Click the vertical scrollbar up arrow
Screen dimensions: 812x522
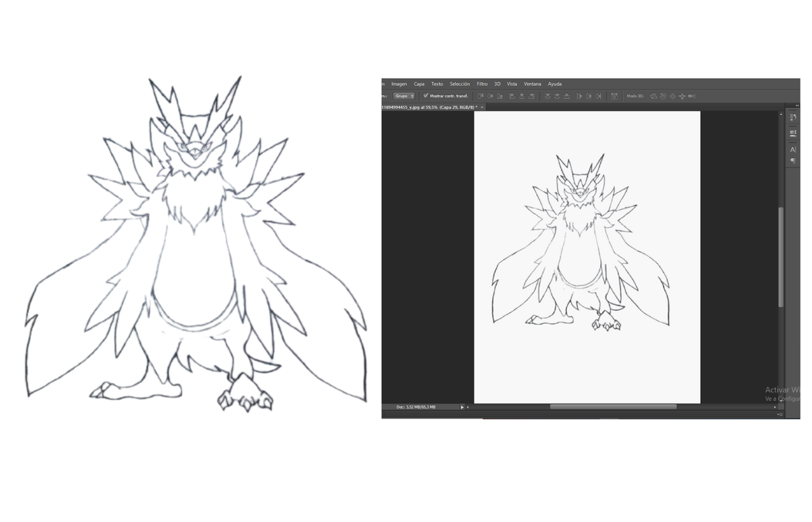click(x=781, y=114)
